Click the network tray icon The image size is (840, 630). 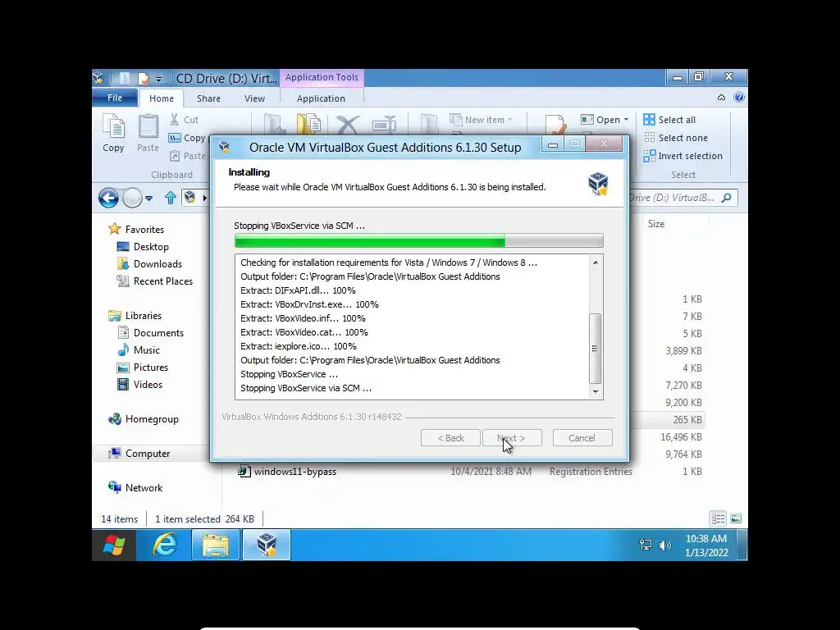[x=646, y=546]
